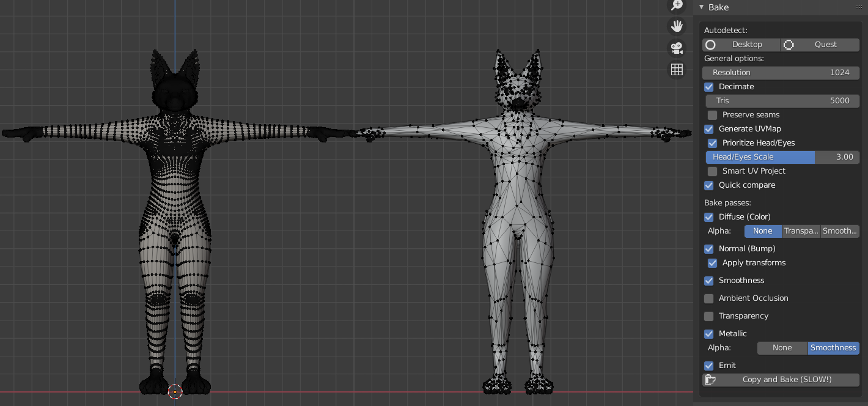Click the 'Bake passes:' label
Image resolution: width=868 pixels, height=406 pixels.
727,202
